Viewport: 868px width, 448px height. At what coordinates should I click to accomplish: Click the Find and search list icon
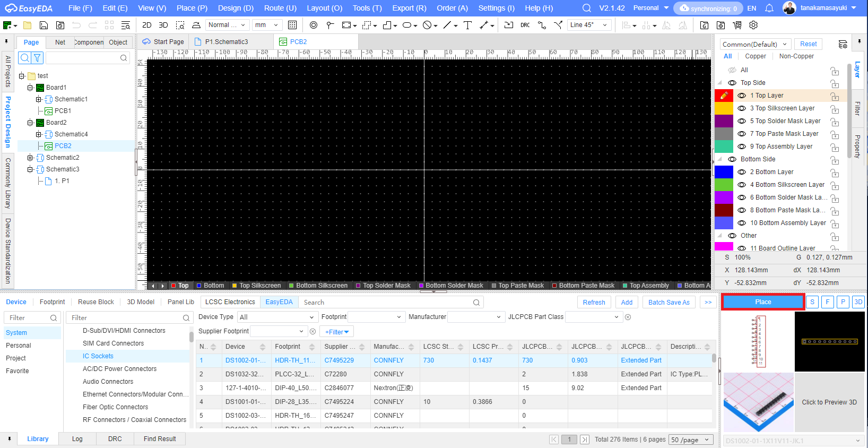click(126, 25)
